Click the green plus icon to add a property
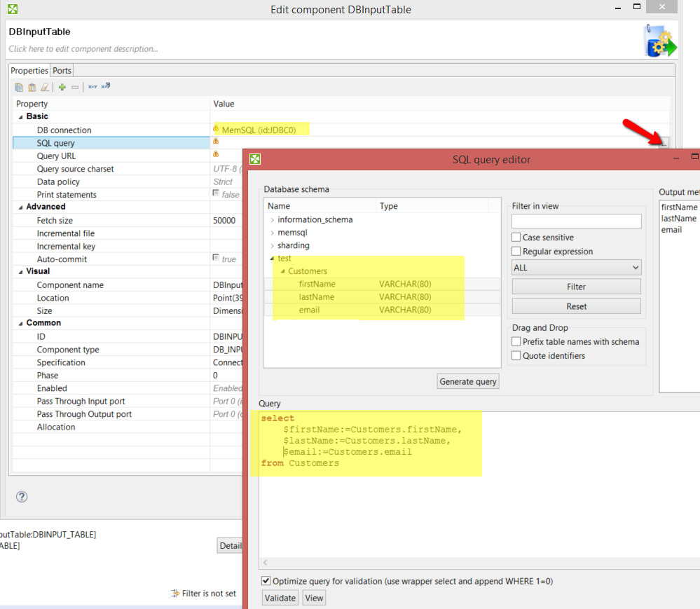This screenshot has height=609, width=700. point(62,86)
